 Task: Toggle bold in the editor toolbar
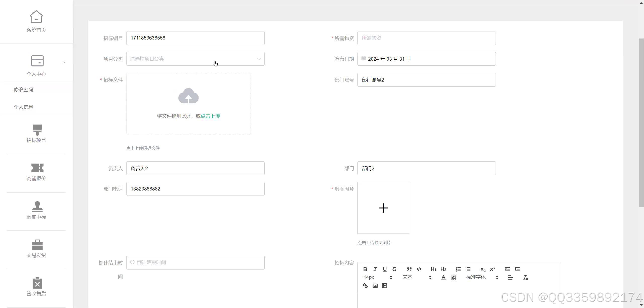(365, 269)
